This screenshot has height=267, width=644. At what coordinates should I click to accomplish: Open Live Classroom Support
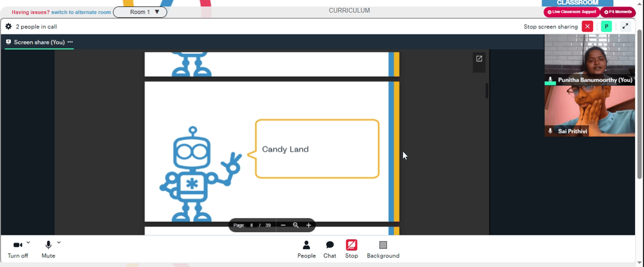click(572, 12)
